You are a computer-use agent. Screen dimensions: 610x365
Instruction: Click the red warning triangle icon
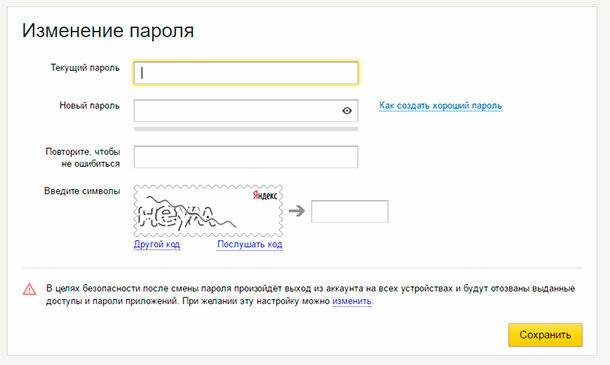click(30, 289)
